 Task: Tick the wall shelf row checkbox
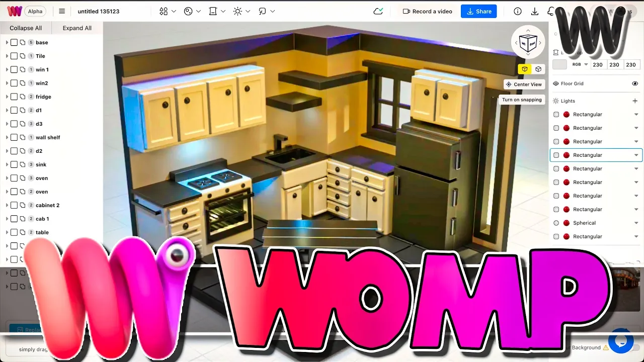click(14, 137)
